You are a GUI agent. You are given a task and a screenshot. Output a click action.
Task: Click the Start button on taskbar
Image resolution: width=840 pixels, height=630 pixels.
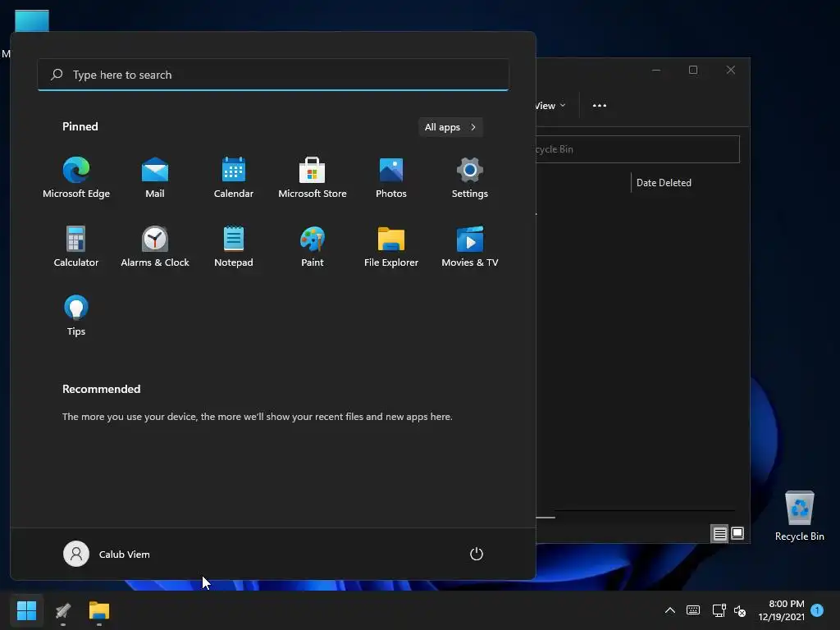[x=26, y=610]
